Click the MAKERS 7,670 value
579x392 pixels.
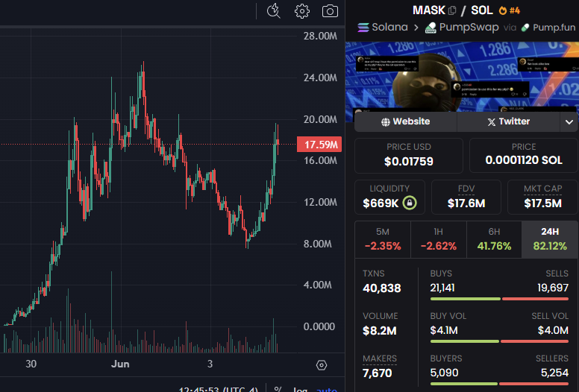point(377,373)
